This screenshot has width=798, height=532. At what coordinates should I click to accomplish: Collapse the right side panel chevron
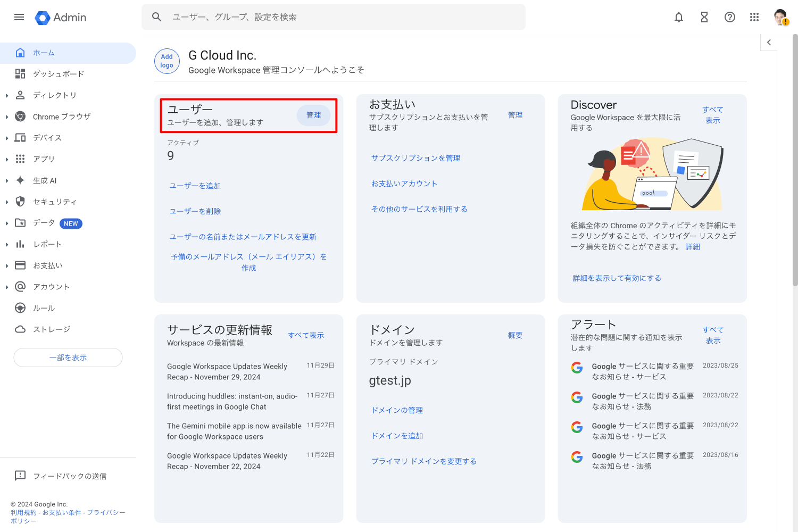click(769, 42)
